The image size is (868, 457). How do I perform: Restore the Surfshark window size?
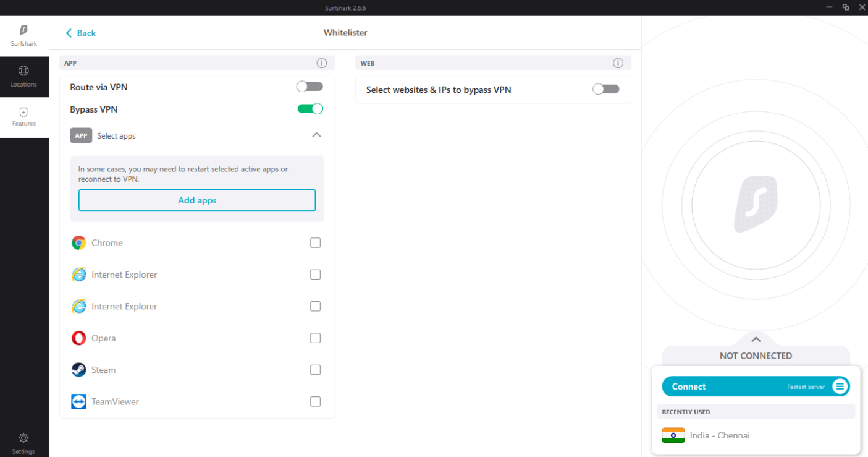pos(845,7)
